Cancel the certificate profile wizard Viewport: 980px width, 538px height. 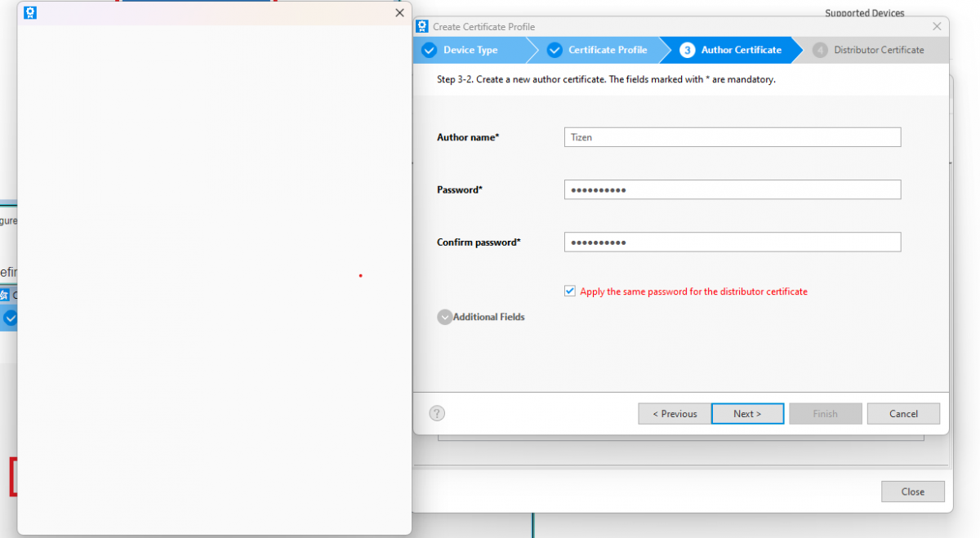[x=903, y=414]
